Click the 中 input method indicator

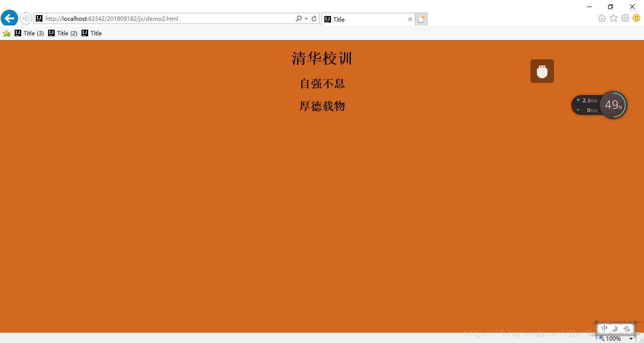(604, 329)
